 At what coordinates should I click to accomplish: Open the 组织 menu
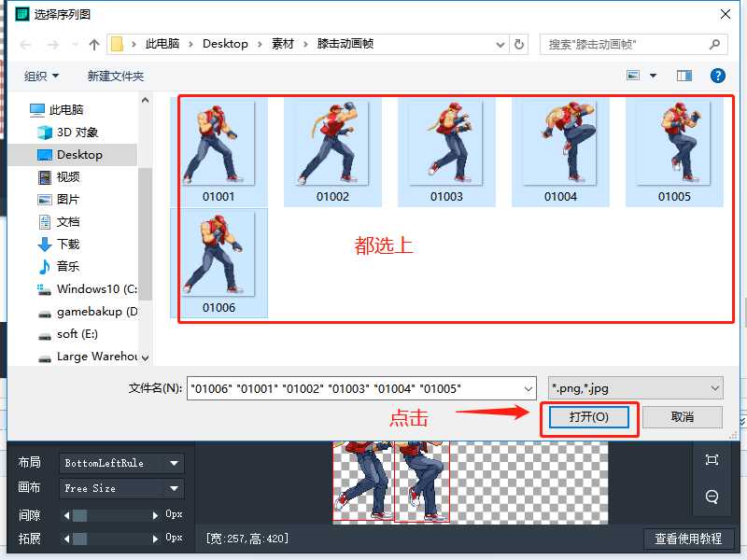coord(41,76)
